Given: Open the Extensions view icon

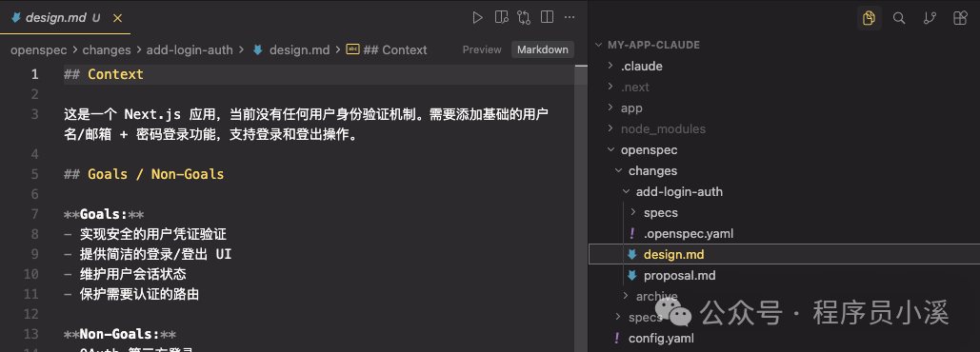Looking at the screenshot, I should pyautogui.click(x=960, y=18).
